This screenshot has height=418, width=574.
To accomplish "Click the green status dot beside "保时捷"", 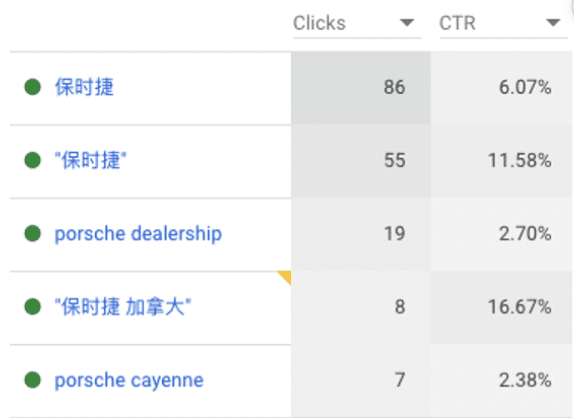I will [x=33, y=160].
